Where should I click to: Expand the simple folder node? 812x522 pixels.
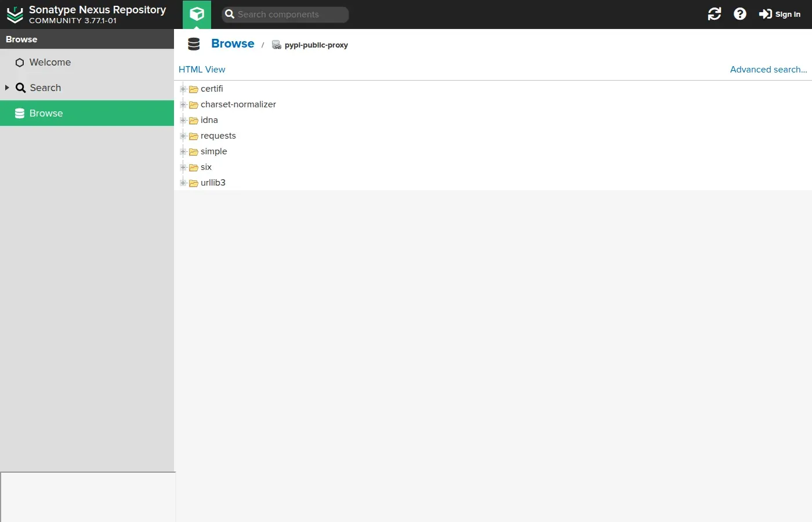point(183,151)
